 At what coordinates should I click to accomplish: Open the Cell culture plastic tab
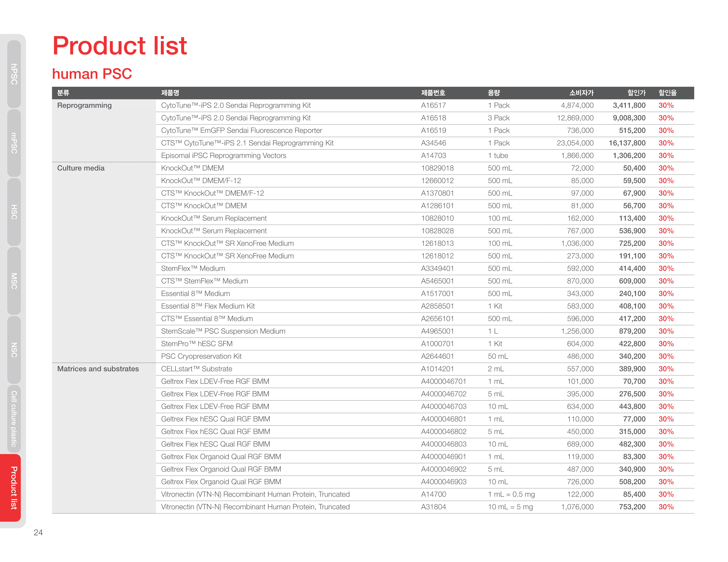pyautogui.click(x=14, y=419)
